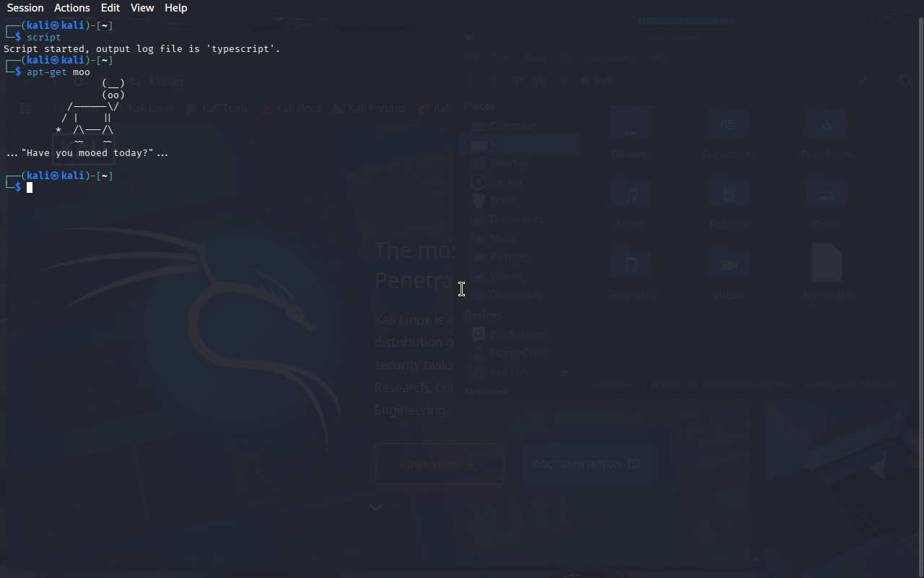Click the terminal prompt cursor
The width and height of the screenshot is (924, 578).
point(30,188)
